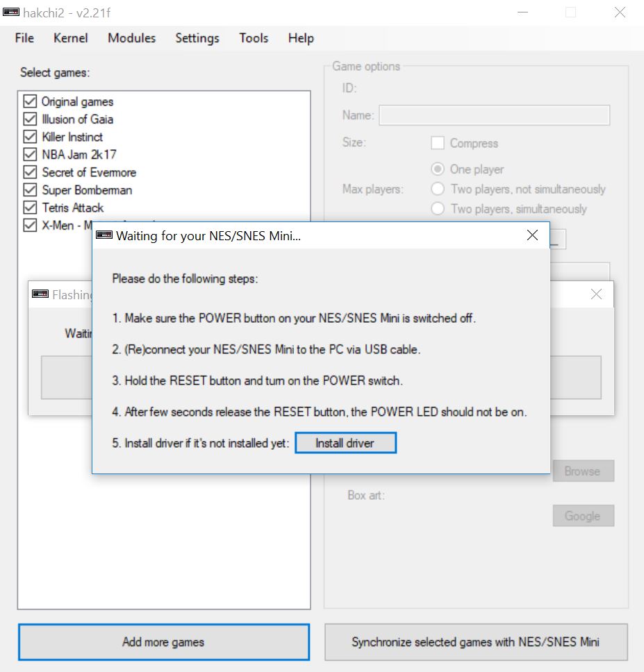Click step 3 text about RESET button
The width and height of the screenshot is (644, 672).
[257, 380]
